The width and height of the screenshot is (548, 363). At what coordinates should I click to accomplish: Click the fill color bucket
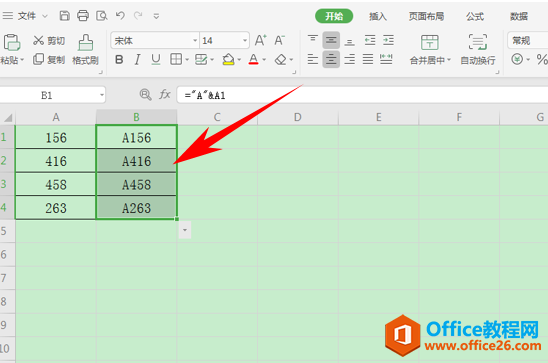[228, 59]
